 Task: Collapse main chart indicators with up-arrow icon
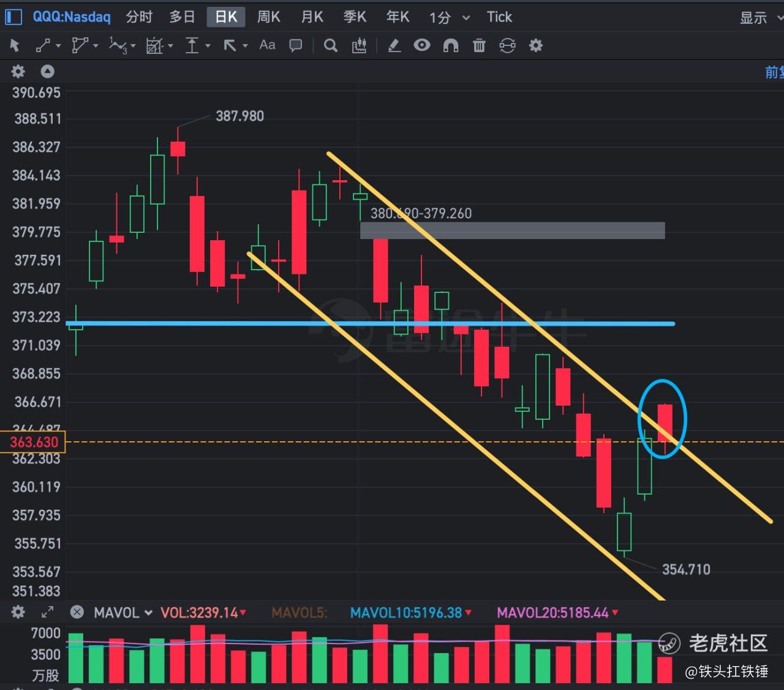pos(47,72)
